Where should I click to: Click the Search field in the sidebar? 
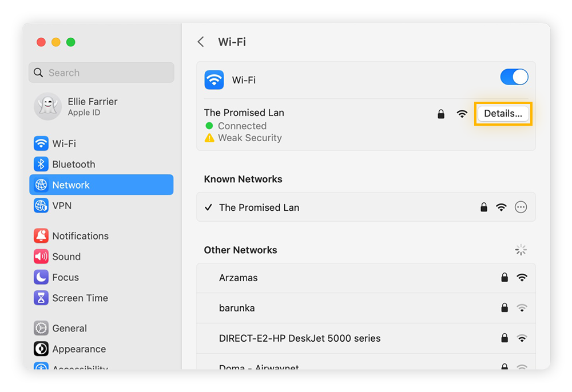[101, 72]
